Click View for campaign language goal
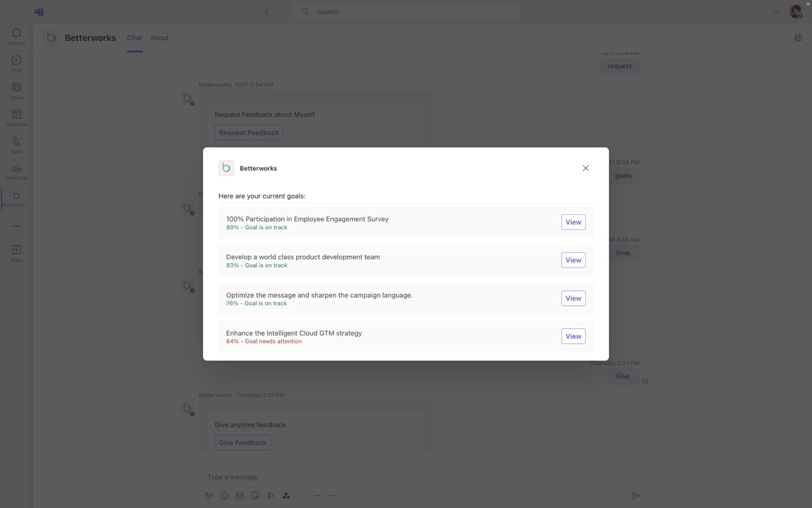812x508 pixels. pyautogui.click(x=573, y=298)
